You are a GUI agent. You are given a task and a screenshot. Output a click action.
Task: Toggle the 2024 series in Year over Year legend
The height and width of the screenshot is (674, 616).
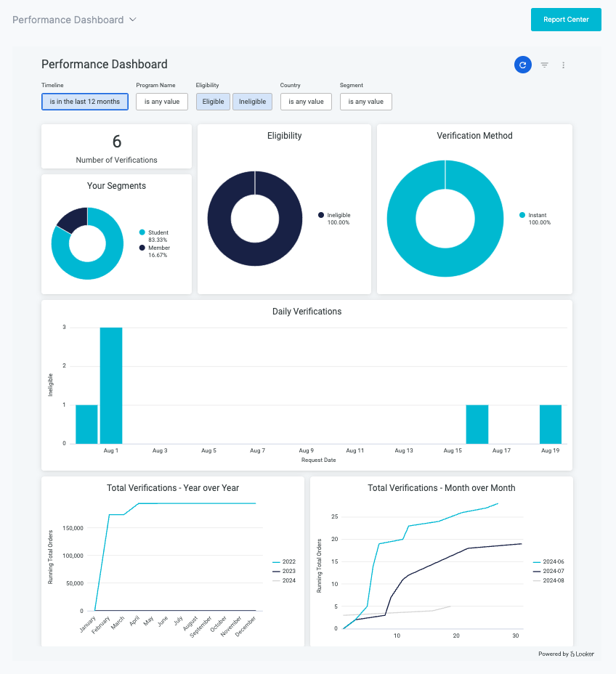pos(284,581)
